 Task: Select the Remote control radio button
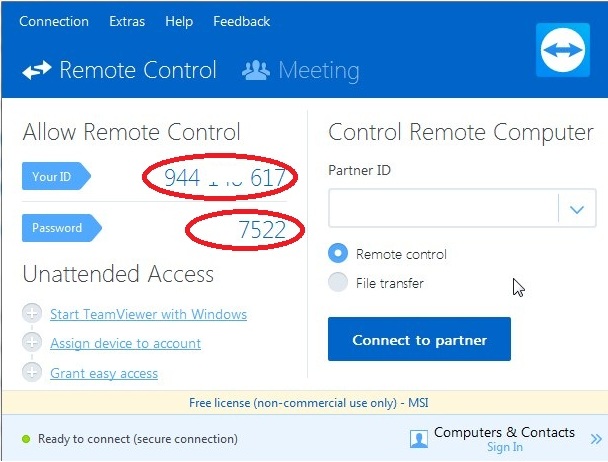coord(338,253)
